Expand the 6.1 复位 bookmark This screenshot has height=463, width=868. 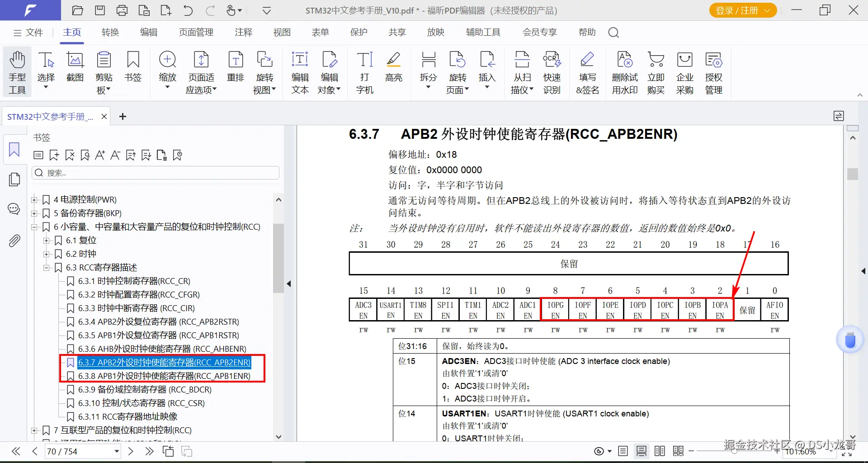tap(46, 241)
